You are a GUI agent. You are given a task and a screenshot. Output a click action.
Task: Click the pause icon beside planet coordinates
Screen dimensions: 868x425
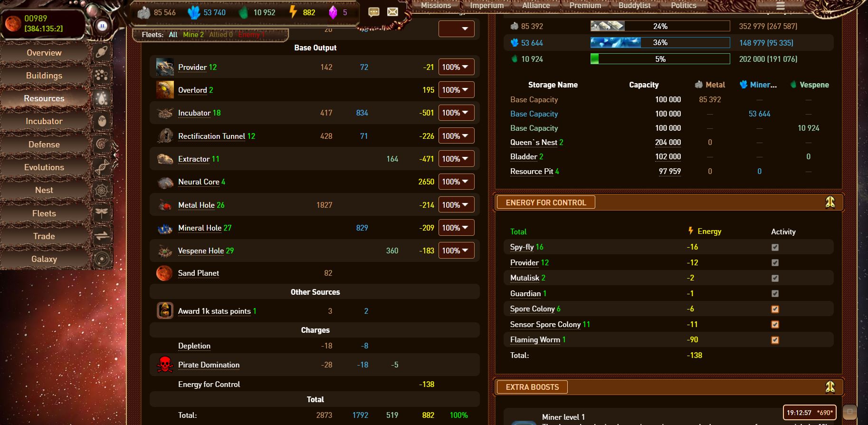point(102,26)
